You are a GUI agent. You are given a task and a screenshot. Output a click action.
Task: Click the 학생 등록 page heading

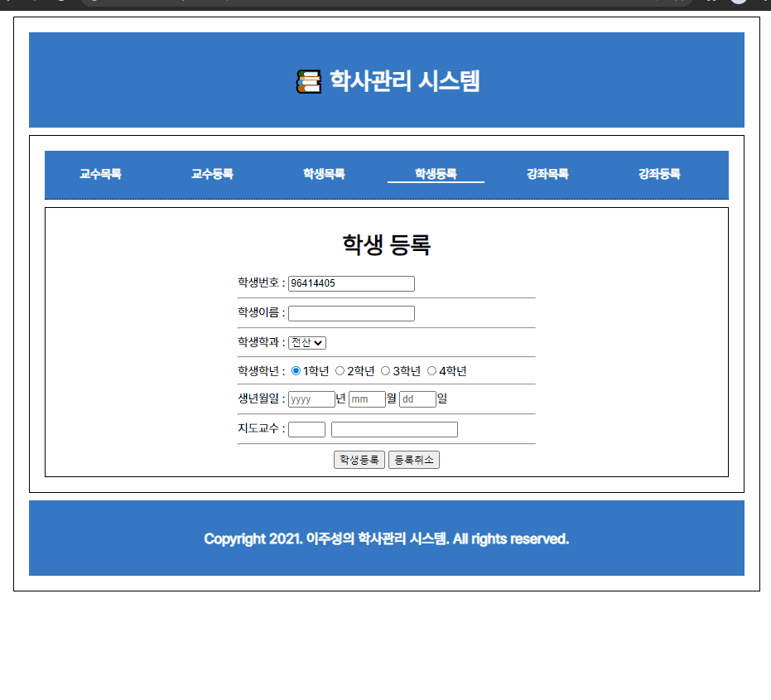tap(387, 244)
